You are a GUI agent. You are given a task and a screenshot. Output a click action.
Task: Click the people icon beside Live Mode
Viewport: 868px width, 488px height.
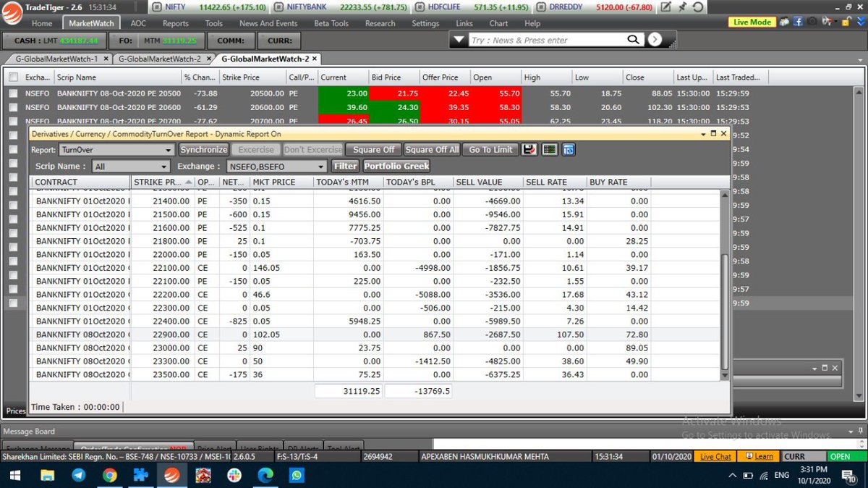[786, 22]
